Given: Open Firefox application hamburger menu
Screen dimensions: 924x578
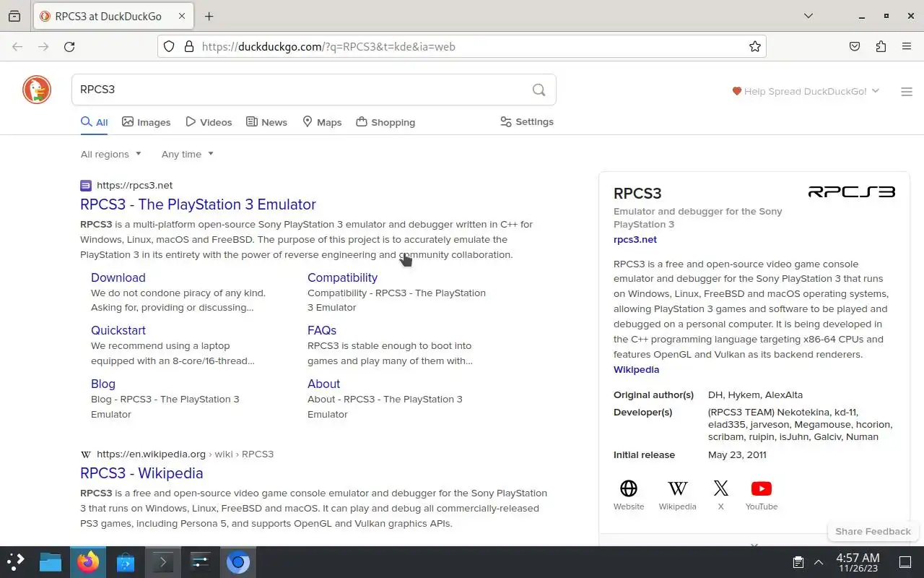Looking at the screenshot, I should coord(907,47).
